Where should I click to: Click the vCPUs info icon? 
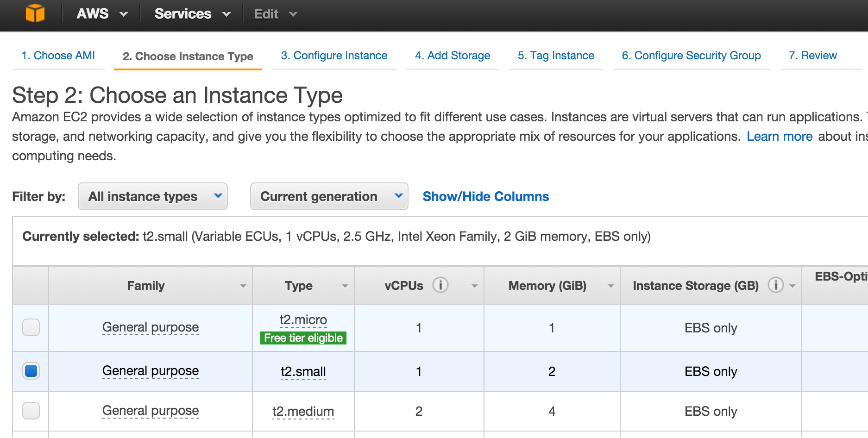coord(440,285)
